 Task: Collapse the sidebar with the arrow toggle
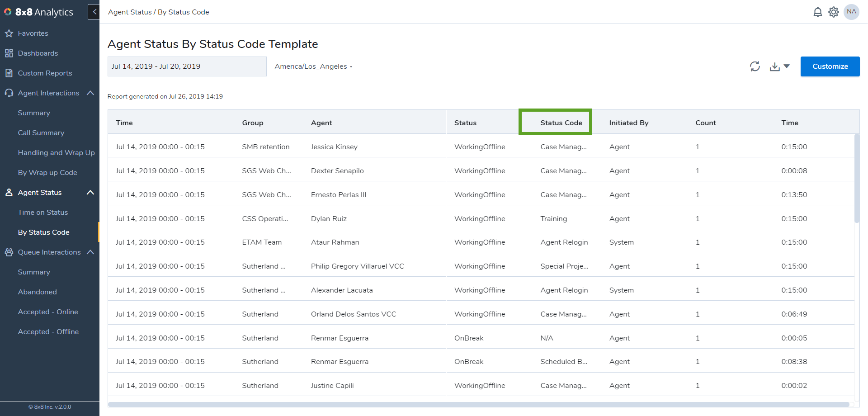point(94,12)
